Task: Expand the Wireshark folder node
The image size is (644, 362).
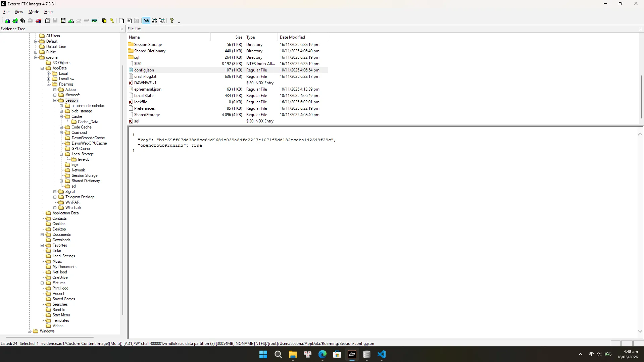Action: coord(55,208)
